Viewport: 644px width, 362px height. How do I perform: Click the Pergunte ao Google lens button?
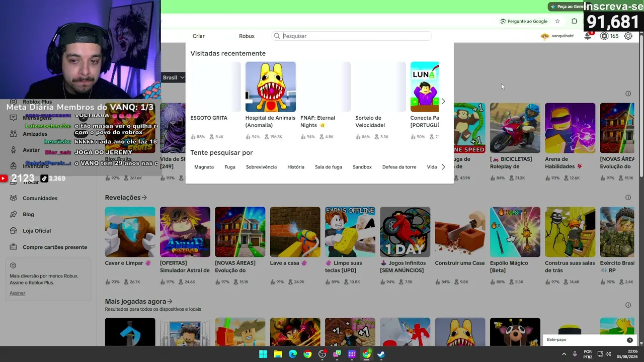click(524, 21)
